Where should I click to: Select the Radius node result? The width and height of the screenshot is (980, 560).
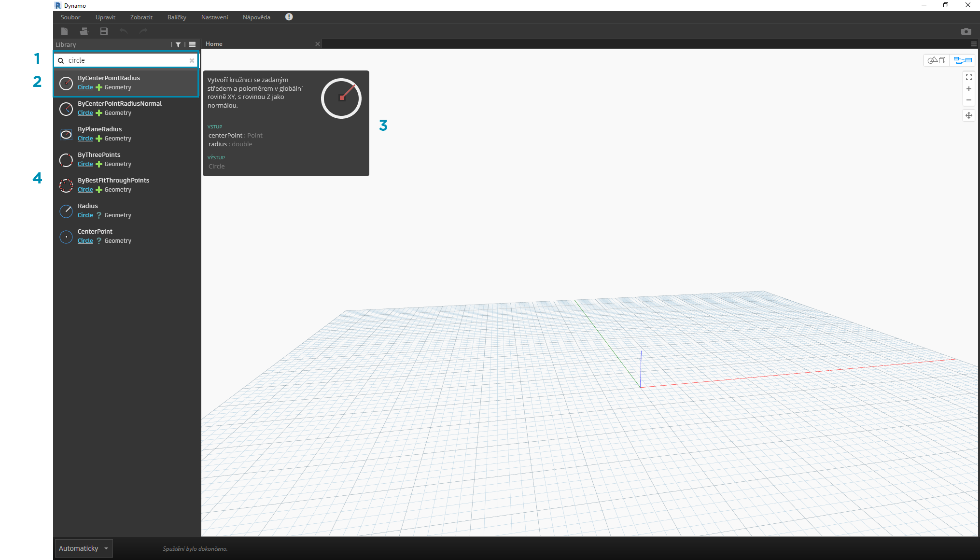click(x=126, y=210)
